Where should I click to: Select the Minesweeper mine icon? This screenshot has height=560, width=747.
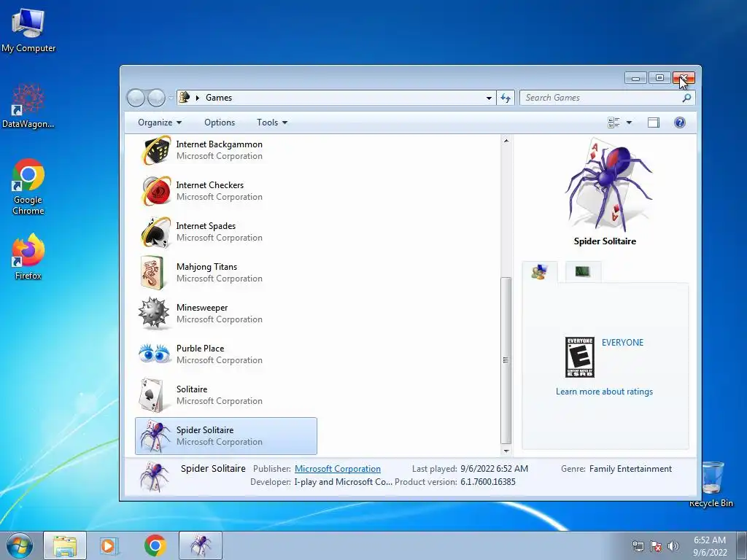click(153, 314)
